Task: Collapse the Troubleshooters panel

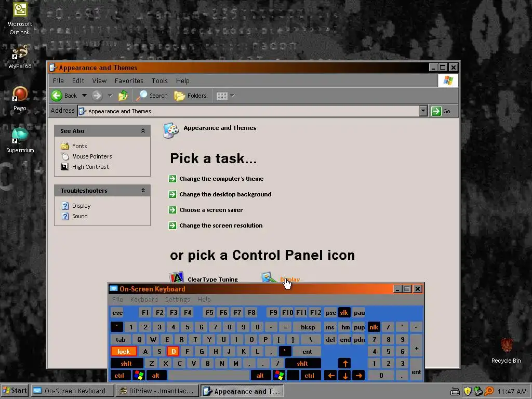Action: 143,190
